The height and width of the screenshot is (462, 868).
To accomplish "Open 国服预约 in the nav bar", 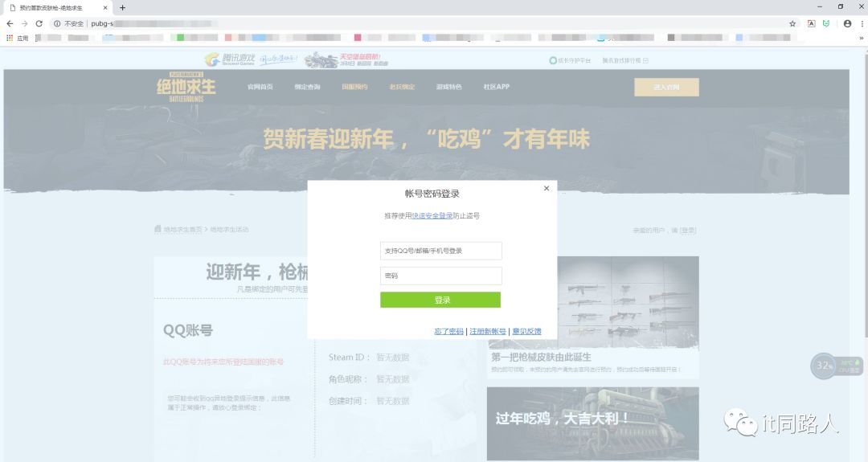I will click(x=355, y=87).
